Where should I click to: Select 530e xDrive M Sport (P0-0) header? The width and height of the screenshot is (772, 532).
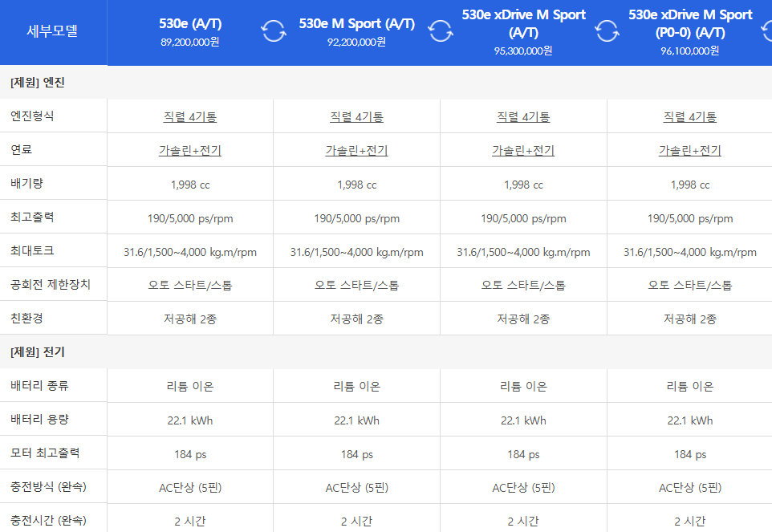(690, 23)
